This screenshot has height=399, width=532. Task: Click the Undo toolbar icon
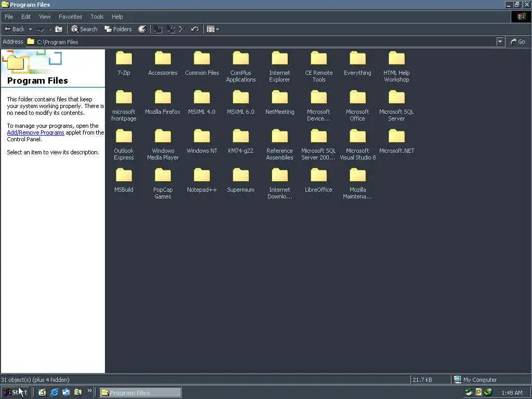pyautogui.click(x=195, y=29)
